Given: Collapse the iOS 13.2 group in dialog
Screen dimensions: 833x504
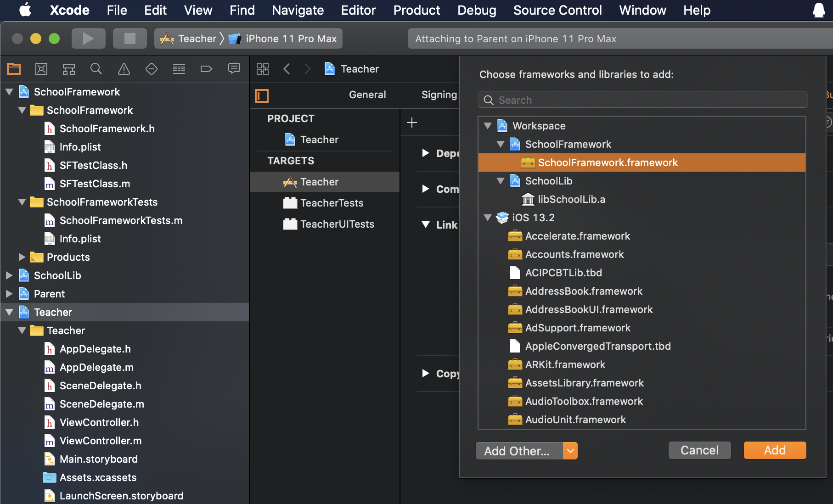Looking at the screenshot, I should coord(488,218).
